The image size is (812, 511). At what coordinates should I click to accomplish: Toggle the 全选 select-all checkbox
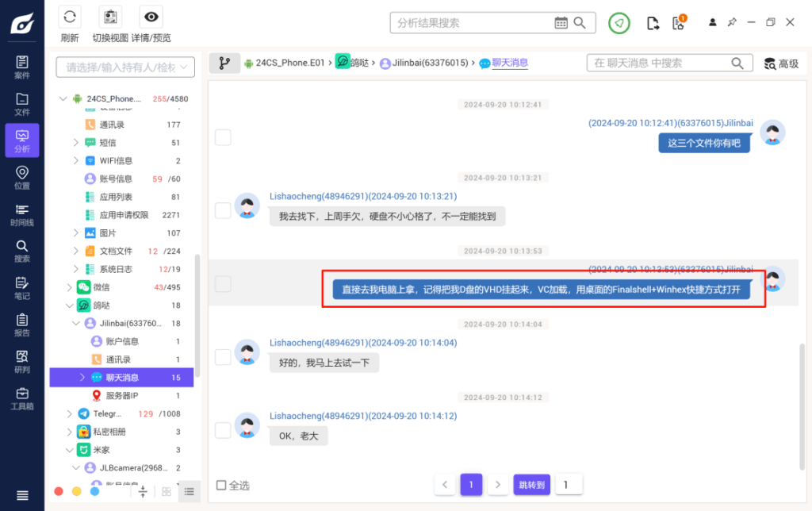pos(220,484)
